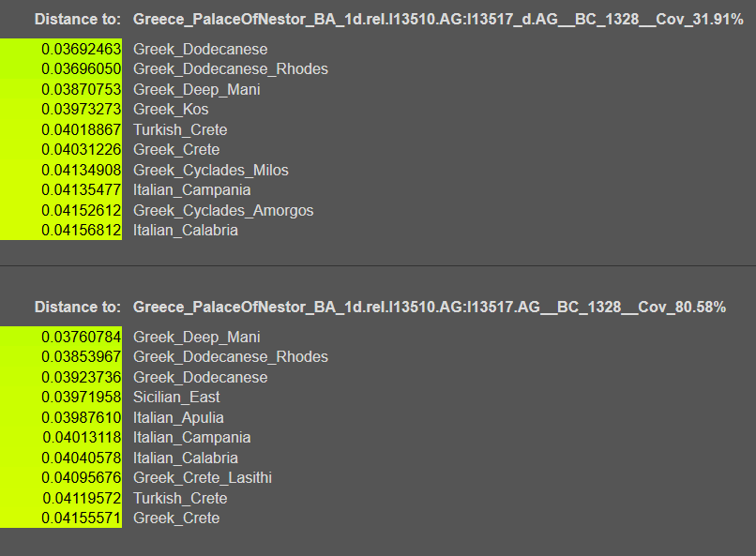Select Greek_Dodecanese_Rhodes in the second list
Image resolution: width=756 pixels, height=556 pixels.
pyautogui.click(x=231, y=357)
